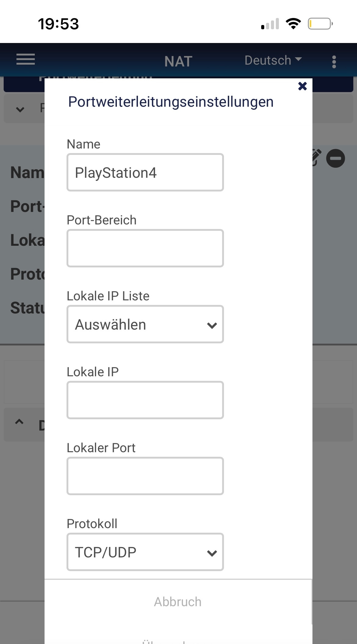Expand the section with the up chevron
Image resolution: width=357 pixels, height=644 pixels.
pyautogui.click(x=19, y=422)
